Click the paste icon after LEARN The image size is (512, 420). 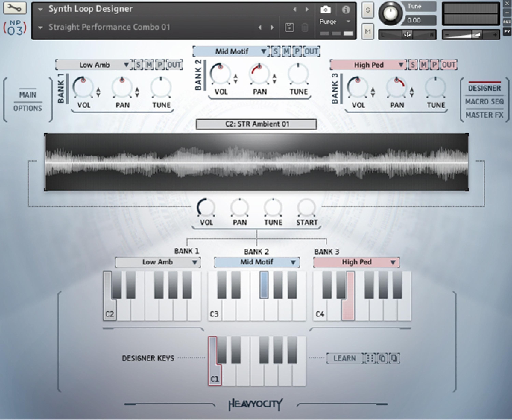pyautogui.click(x=394, y=358)
